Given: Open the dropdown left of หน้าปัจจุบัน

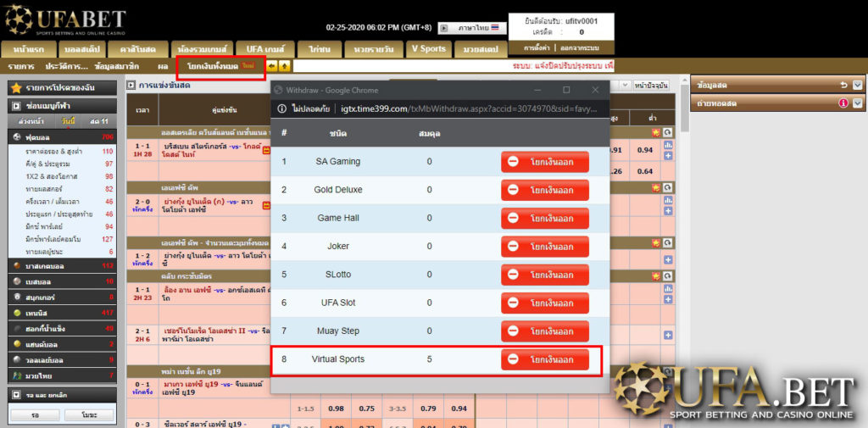Looking at the screenshot, I should 626,86.
